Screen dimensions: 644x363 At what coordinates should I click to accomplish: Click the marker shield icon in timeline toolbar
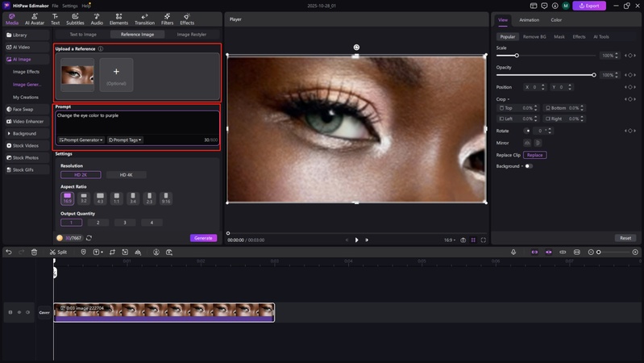(x=83, y=252)
